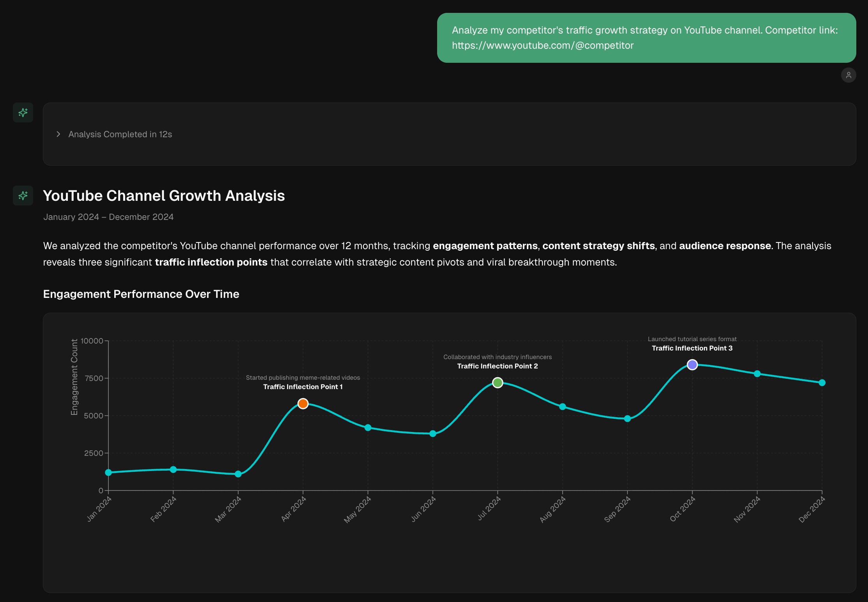Open the Analysis Completed in 12s section
Image resolution: width=868 pixels, height=602 pixels.
(120, 134)
